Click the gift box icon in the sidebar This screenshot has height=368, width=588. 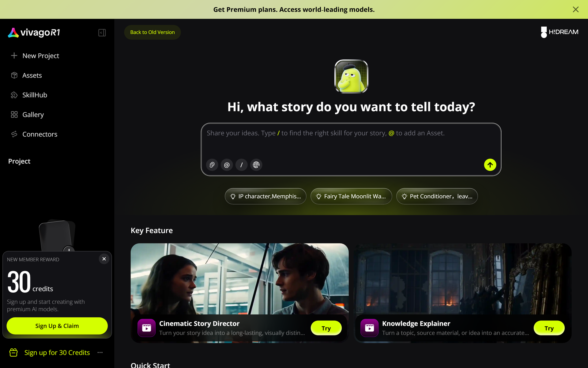(13, 353)
